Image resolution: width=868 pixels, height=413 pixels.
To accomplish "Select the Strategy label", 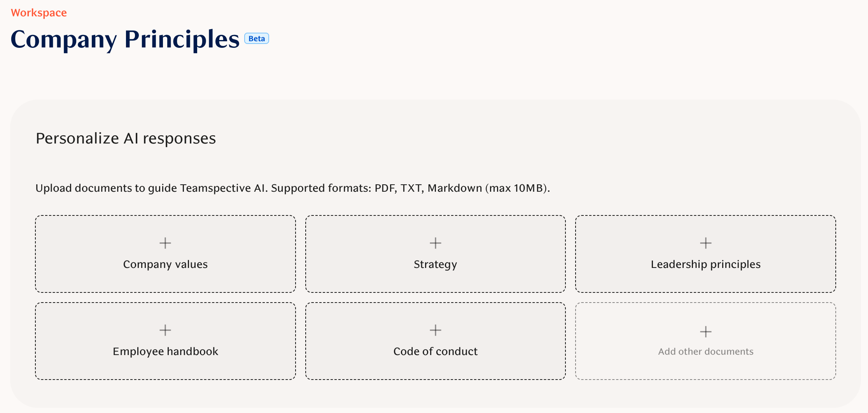I will point(435,264).
